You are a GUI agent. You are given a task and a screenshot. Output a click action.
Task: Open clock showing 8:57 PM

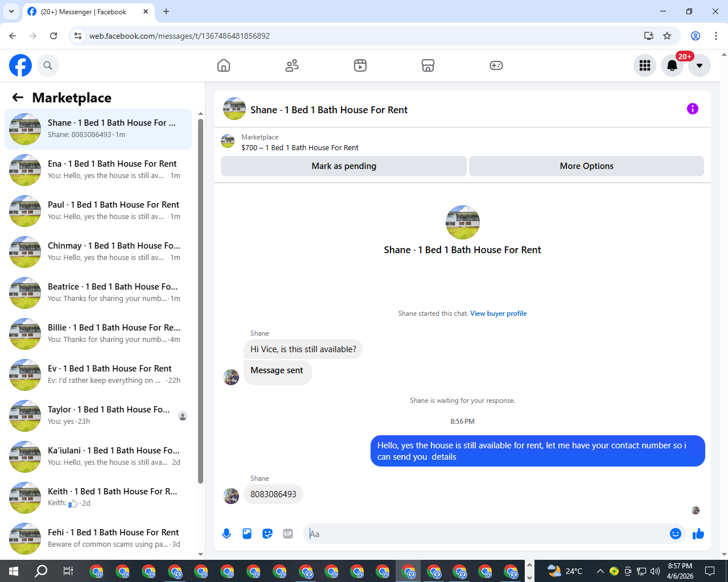[680, 571]
